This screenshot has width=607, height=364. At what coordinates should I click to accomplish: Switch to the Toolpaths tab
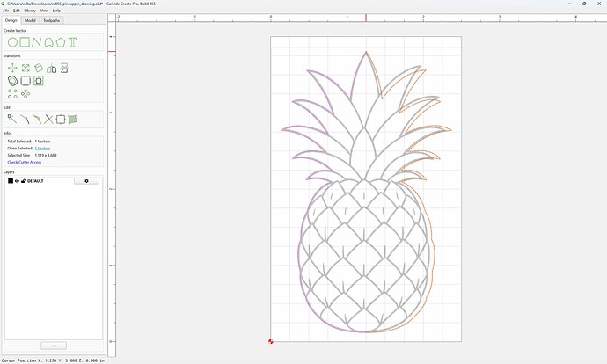tap(52, 20)
